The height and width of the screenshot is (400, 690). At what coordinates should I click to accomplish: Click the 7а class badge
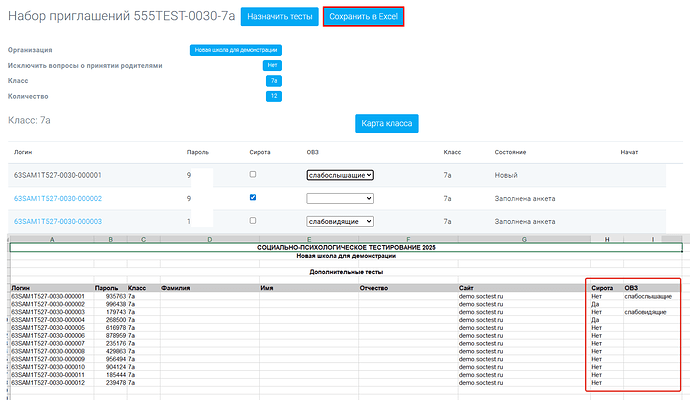274,81
